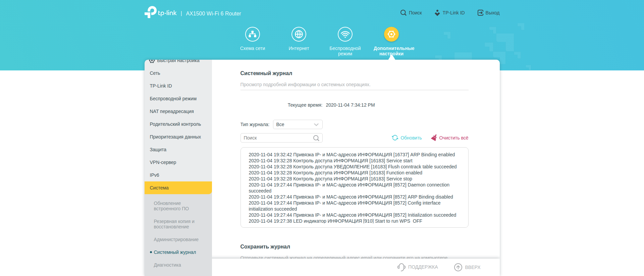Click the ПОДДЕРЖКА headset icon
Viewport: 644px width, 276px height.
tap(401, 267)
